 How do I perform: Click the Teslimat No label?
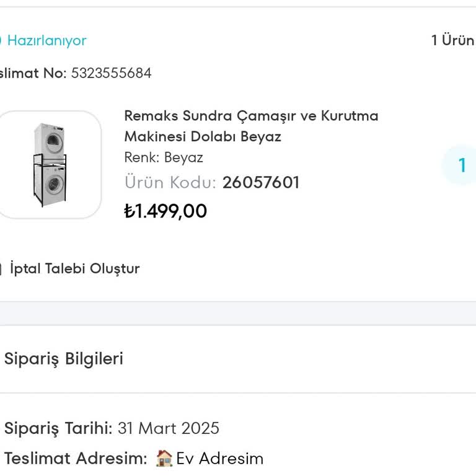[33, 73]
